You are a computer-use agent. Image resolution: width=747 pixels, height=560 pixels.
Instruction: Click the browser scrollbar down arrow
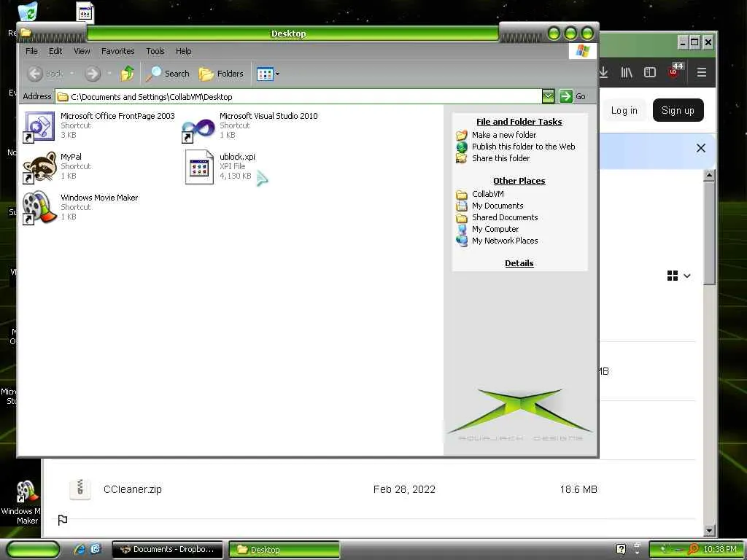(709, 530)
